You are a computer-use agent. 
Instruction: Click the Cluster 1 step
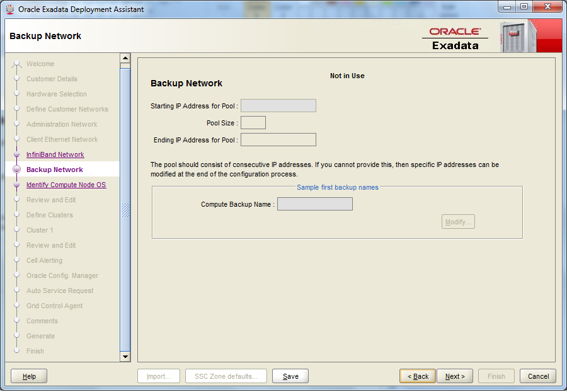tap(40, 231)
